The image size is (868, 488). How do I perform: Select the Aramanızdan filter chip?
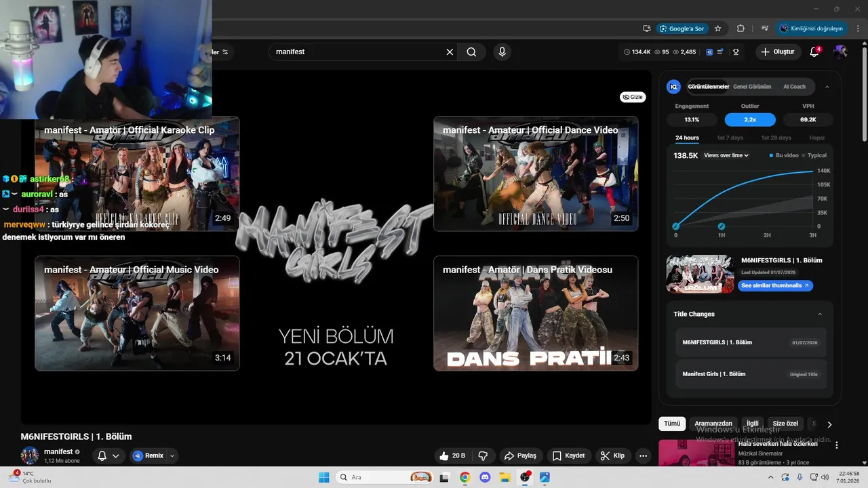[x=713, y=424]
